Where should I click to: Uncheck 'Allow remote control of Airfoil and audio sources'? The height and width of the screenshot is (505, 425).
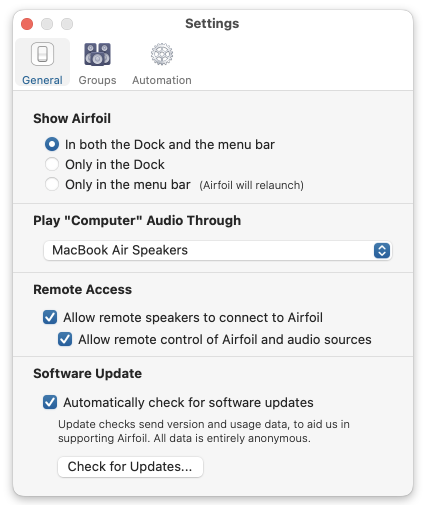pyautogui.click(x=65, y=339)
